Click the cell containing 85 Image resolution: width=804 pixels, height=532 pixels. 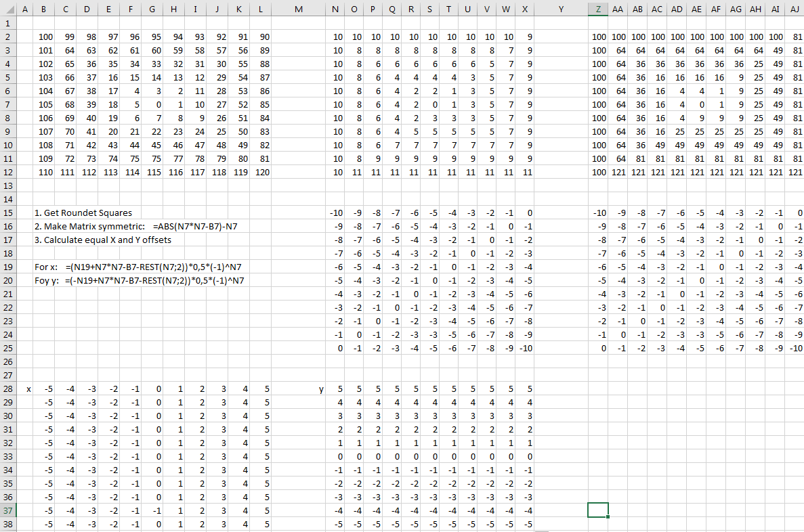261,104
